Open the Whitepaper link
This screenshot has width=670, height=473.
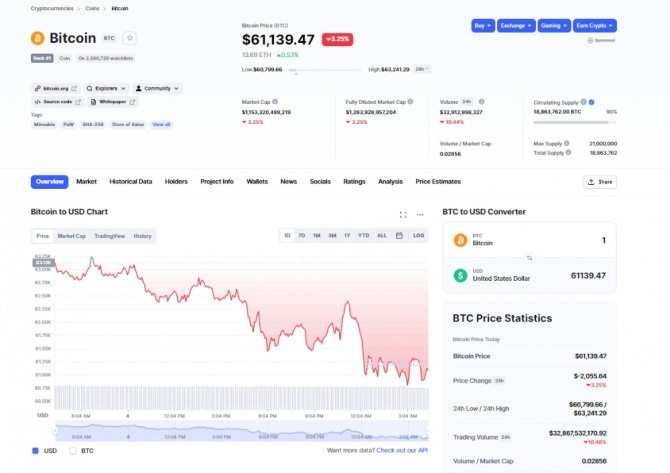click(113, 101)
